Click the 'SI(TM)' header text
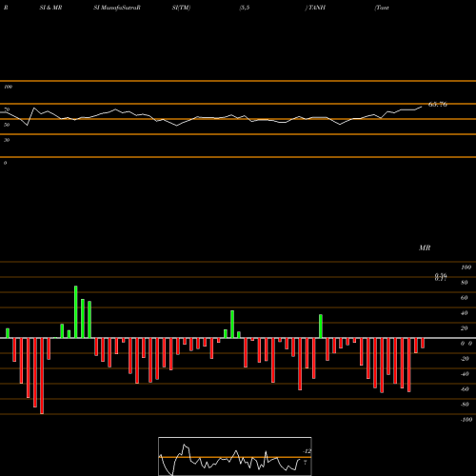The height and width of the screenshot is (476, 476). pyautogui.click(x=181, y=8)
